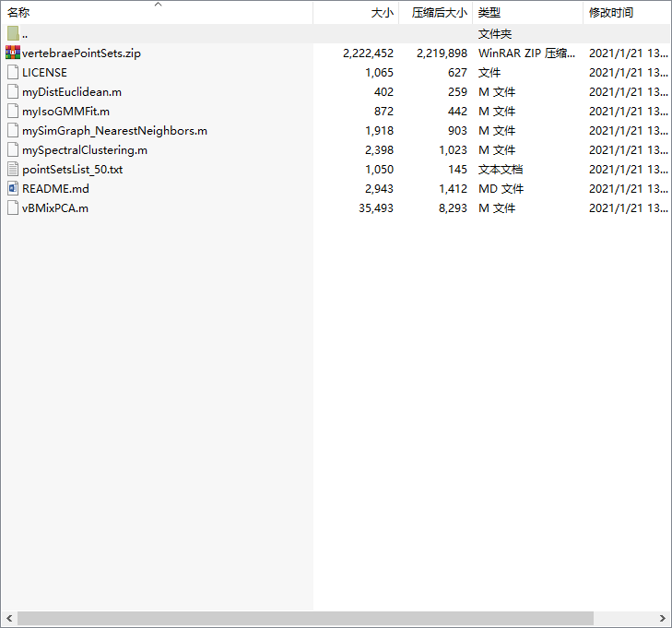The image size is (672, 628).
Task: Click the LICENSE file icon
Action: 13,72
